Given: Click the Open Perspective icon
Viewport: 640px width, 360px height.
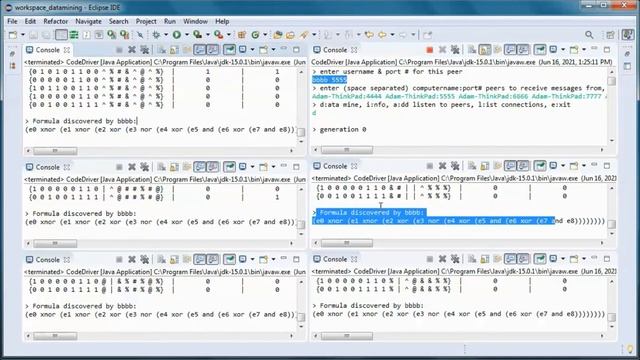Looking at the screenshot, I should [x=611, y=35].
